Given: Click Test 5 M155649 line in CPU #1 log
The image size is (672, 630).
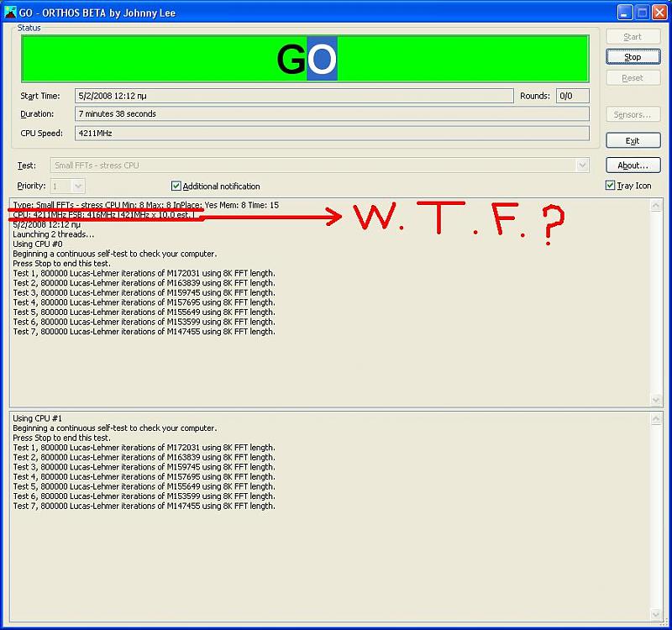Looking at the screenshot, I should coord(144,486).
